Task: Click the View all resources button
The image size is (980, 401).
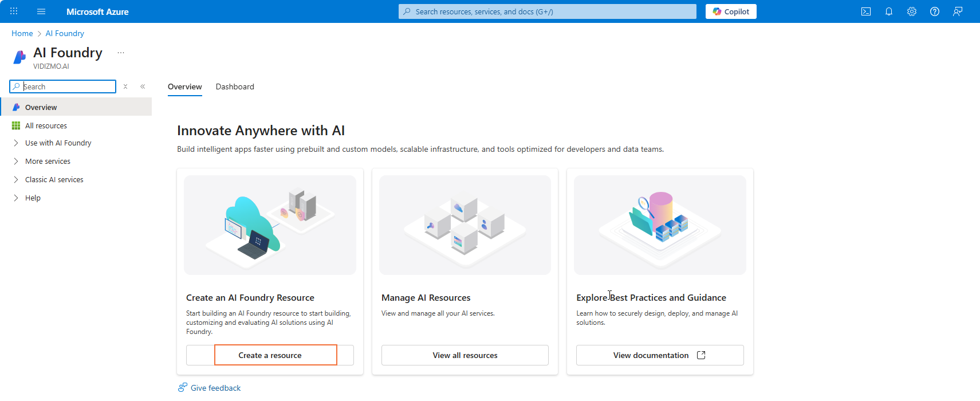Action: [x=465, y=355]
